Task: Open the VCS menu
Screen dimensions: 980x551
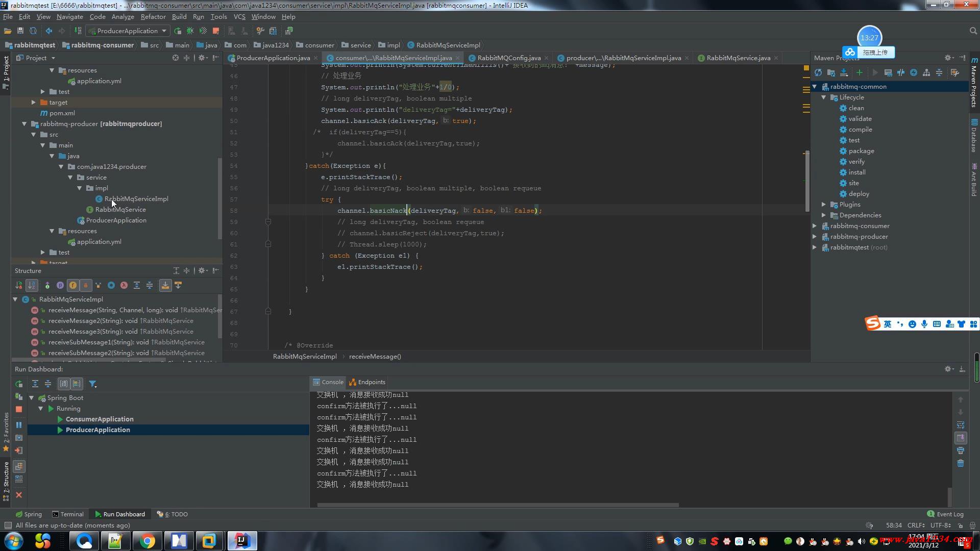Action: 239,16
